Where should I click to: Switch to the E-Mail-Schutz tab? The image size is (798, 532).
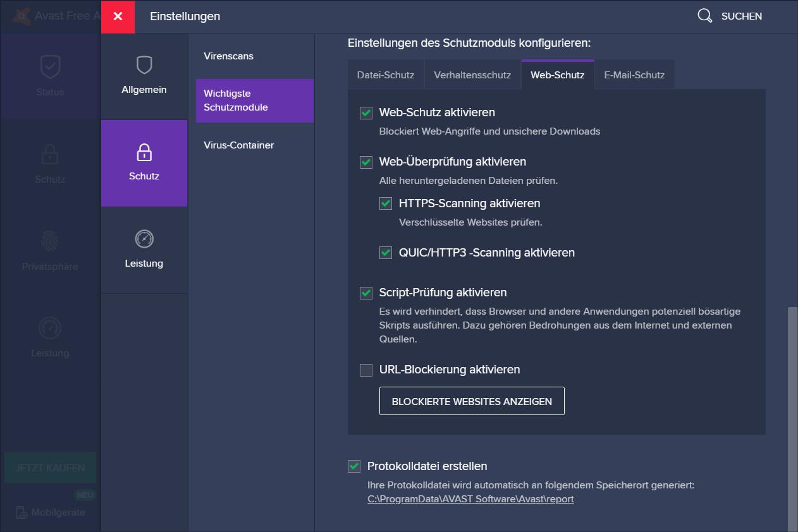click(x=634, y=75)
